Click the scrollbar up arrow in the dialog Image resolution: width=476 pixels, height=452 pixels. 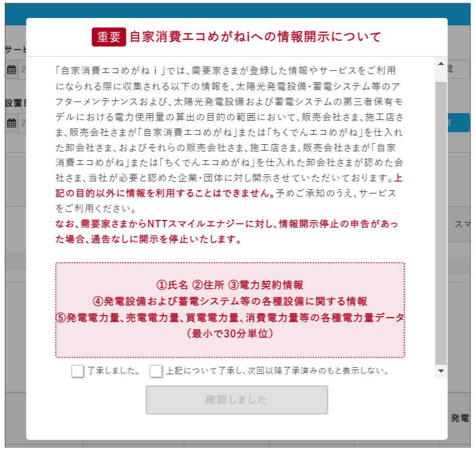point(441,64)
